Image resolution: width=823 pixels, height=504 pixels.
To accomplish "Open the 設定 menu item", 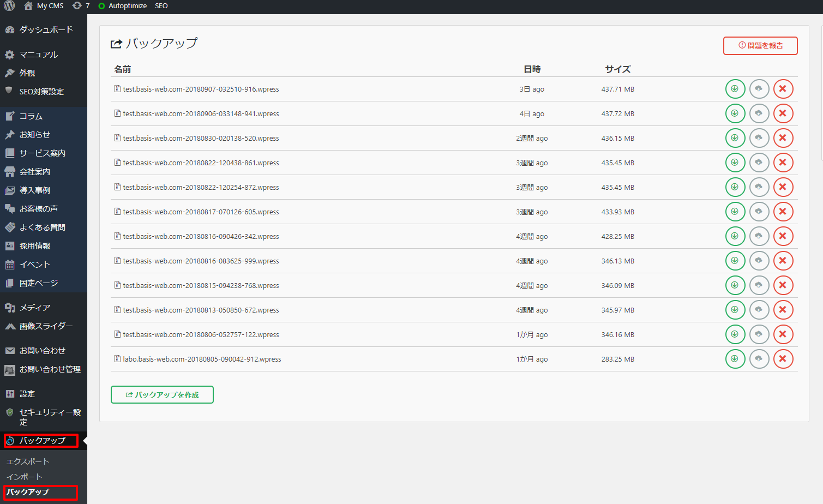I will 44,394.
